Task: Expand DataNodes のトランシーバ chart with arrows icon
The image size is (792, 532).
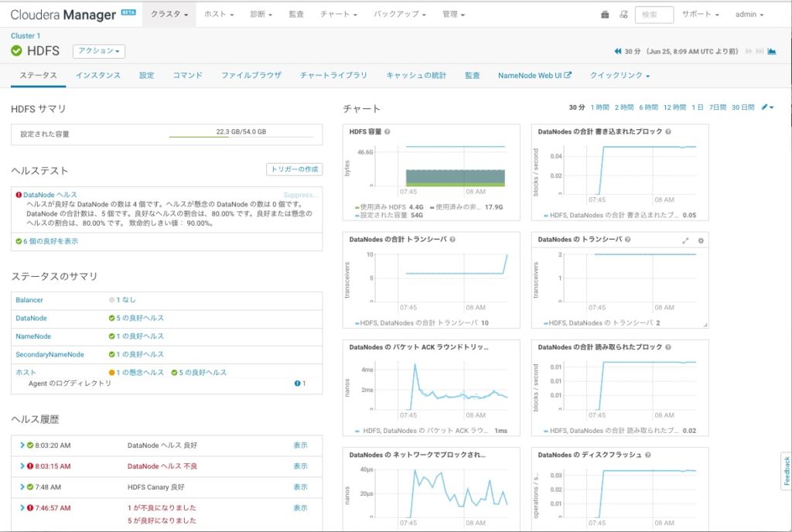Action: tap(685, 240)
